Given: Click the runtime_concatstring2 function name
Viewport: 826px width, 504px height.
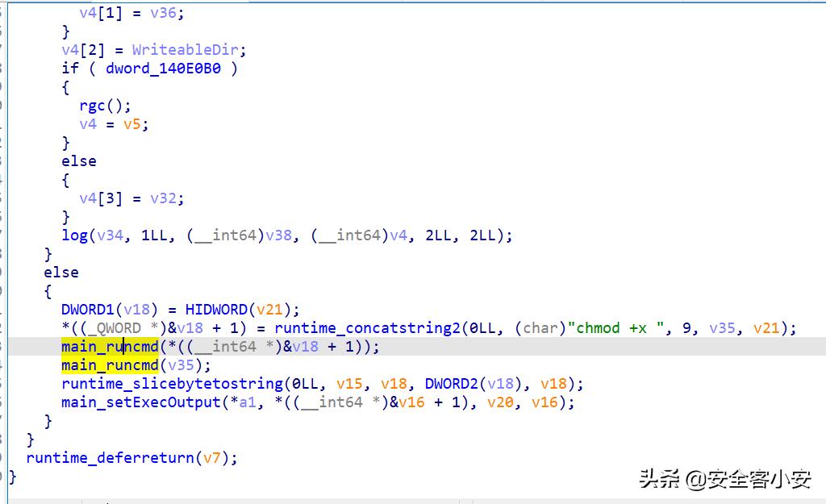Looking at the screenshot, I should (367, 328).
